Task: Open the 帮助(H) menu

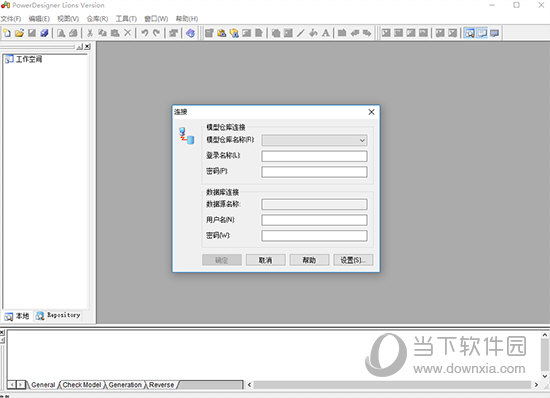Action: click(x=187, y=19)
